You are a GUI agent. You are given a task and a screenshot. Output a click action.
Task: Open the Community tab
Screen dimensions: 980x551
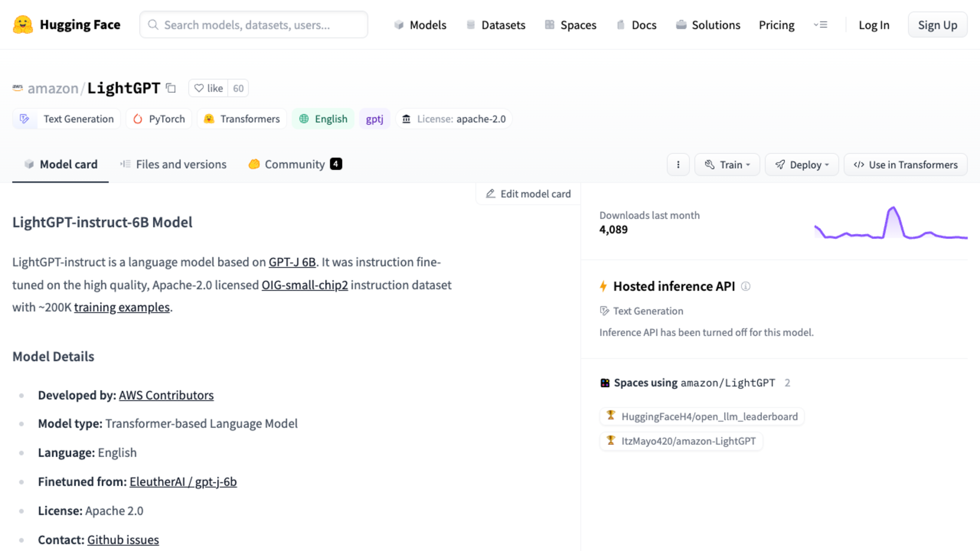click(x=295, y=164)
